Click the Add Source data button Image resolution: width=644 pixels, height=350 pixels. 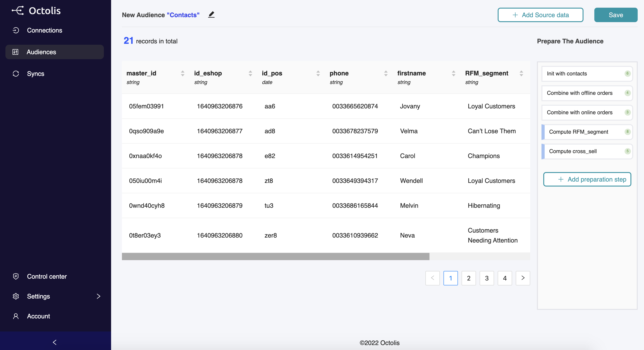[541, 15]
